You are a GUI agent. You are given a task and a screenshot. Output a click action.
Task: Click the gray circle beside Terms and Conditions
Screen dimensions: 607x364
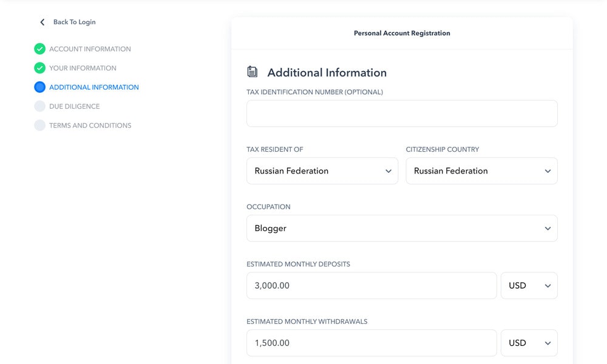pyautogui.click(x=40, y=126)
